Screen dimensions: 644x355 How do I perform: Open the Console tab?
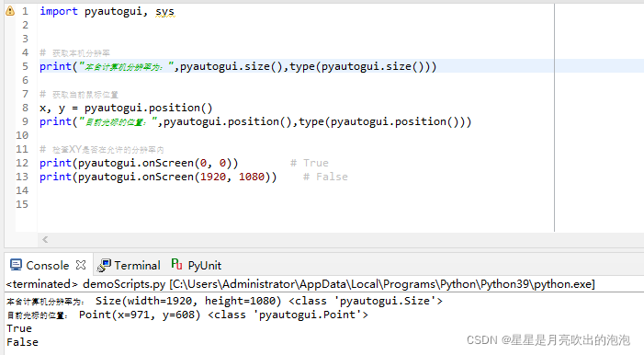click(47, 265)
